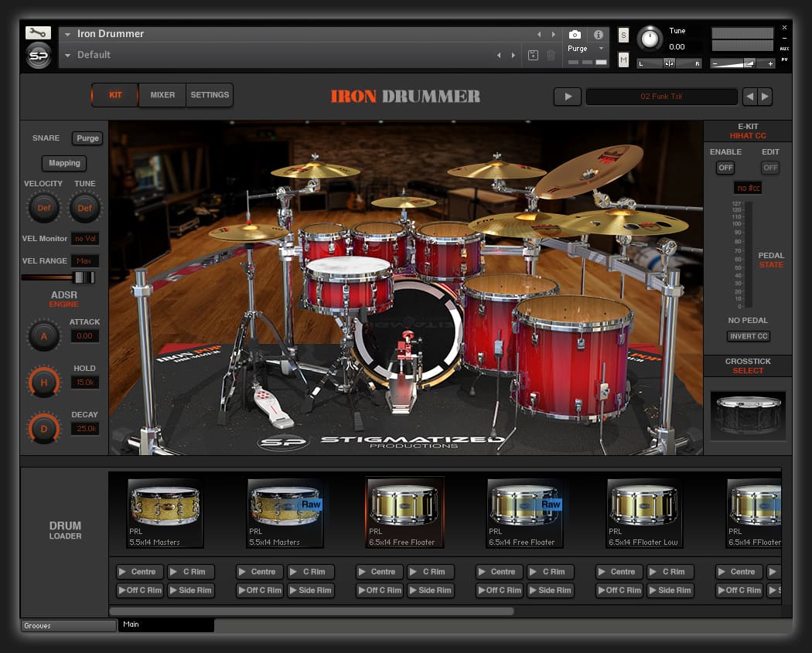The image size is (812, 653).
Task: Switch to the SETTINGS tab
Action: coord(210,95)
